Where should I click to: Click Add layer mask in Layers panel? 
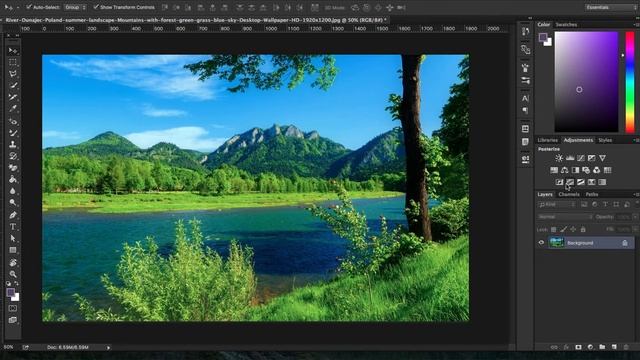[x=578, y=347]
